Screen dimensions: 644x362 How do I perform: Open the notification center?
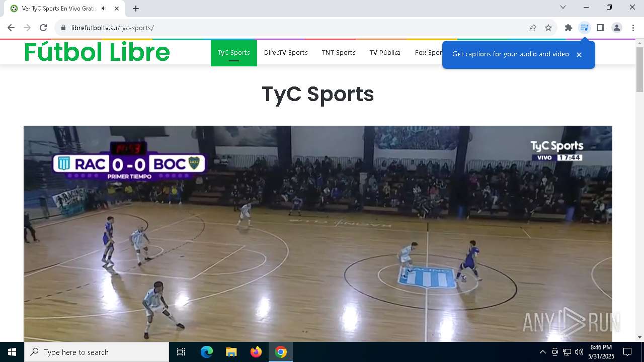(x=627, y=352)
